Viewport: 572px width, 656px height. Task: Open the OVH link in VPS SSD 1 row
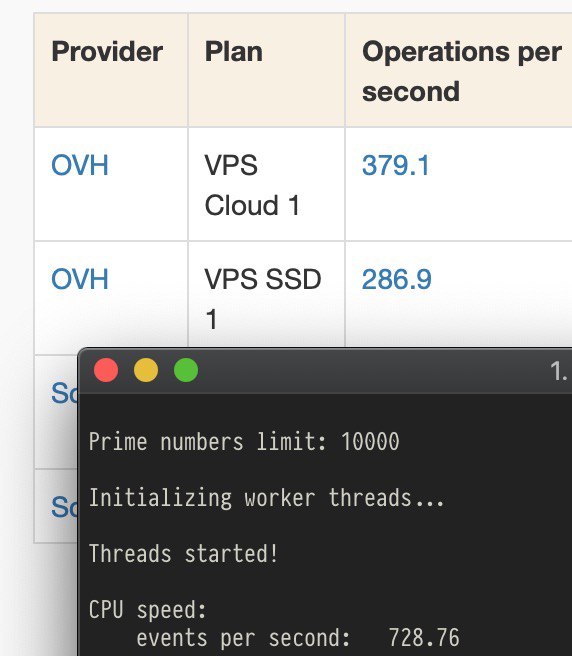(80, 279)
